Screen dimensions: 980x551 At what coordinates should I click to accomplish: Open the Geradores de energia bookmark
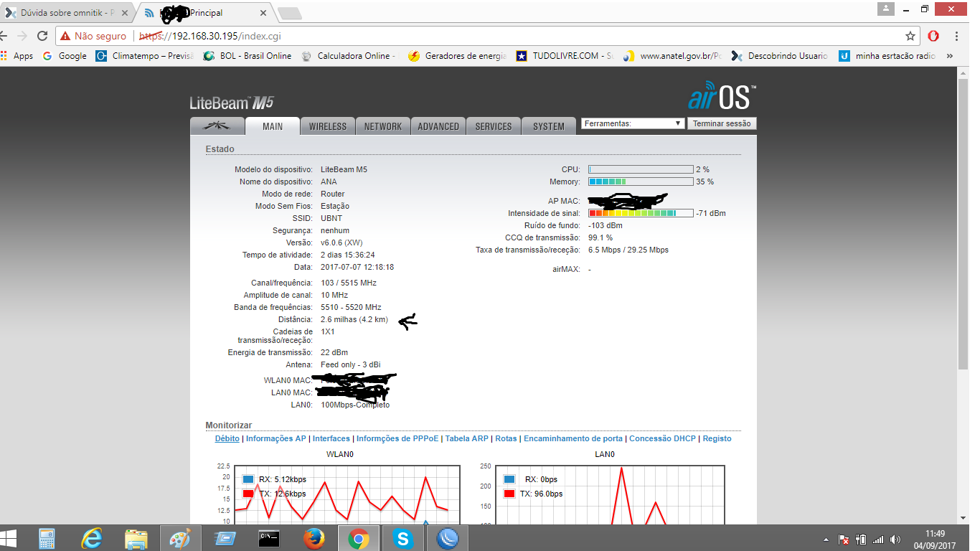457,55
